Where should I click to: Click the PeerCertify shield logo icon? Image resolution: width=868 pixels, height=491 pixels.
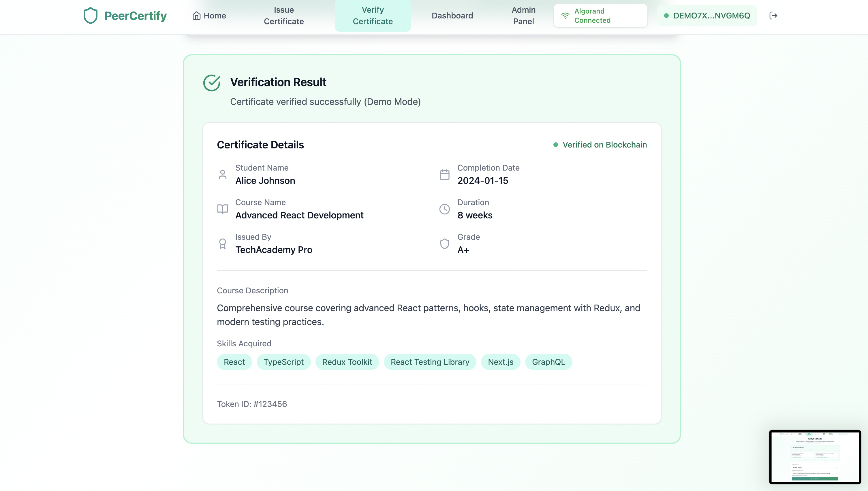(91, 16)
